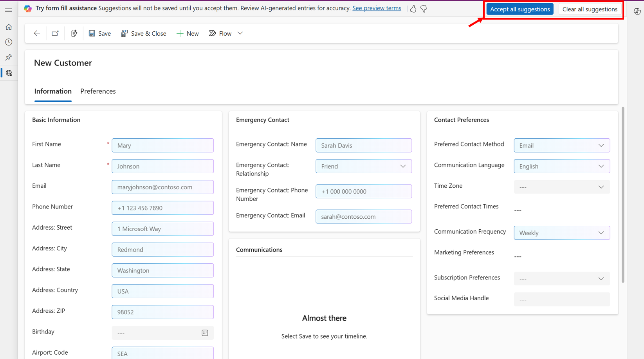Click the Copilot logo in the suggestion banner
Image resolution: width=644 pixels, height=359 pixels.
point(27,8)
